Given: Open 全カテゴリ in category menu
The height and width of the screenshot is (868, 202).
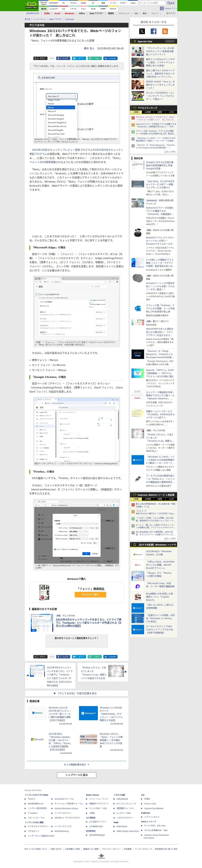Looking at the screenshot, I should pos(171,14).
